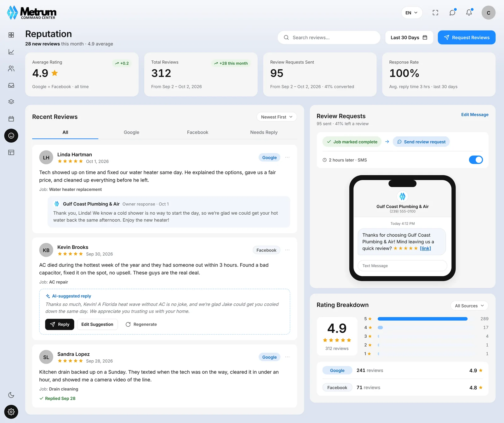Open the calendar sidebar icon

[x=11, y=119]
